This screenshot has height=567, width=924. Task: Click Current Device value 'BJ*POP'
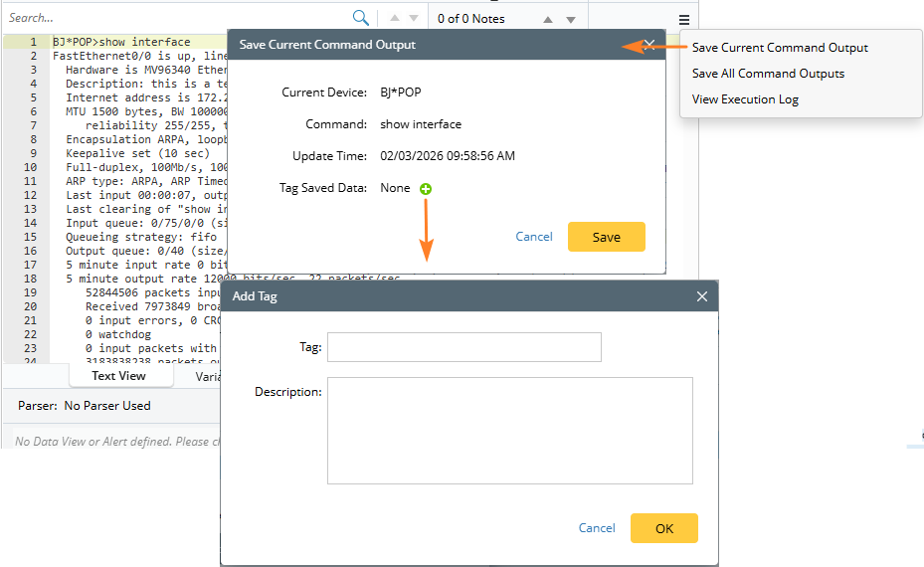point(401,93)
